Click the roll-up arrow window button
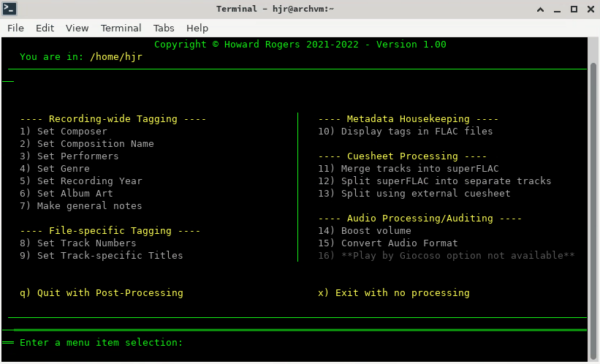The image size is (600, 364). (x=540, y=10)
